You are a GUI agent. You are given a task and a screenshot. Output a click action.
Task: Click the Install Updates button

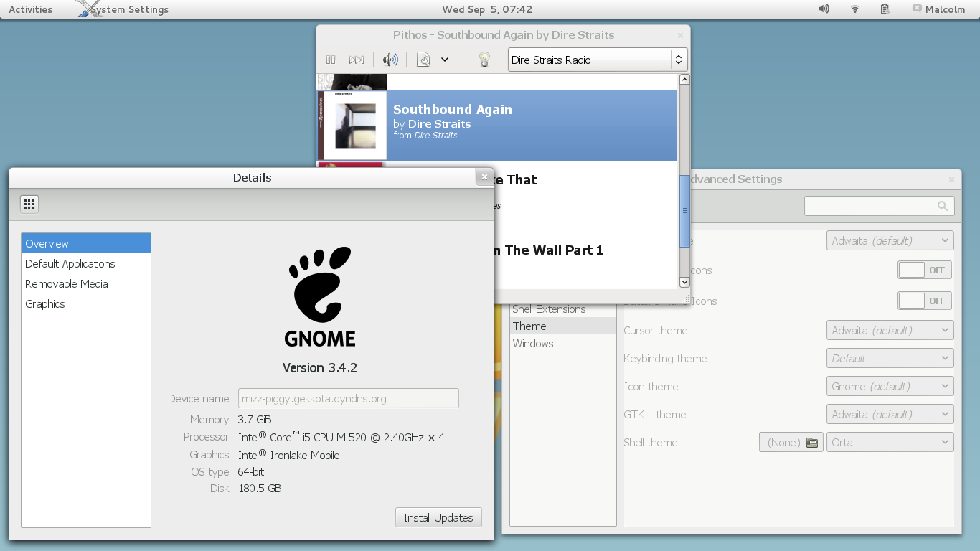pyautogui.click(x=438, y=517)
